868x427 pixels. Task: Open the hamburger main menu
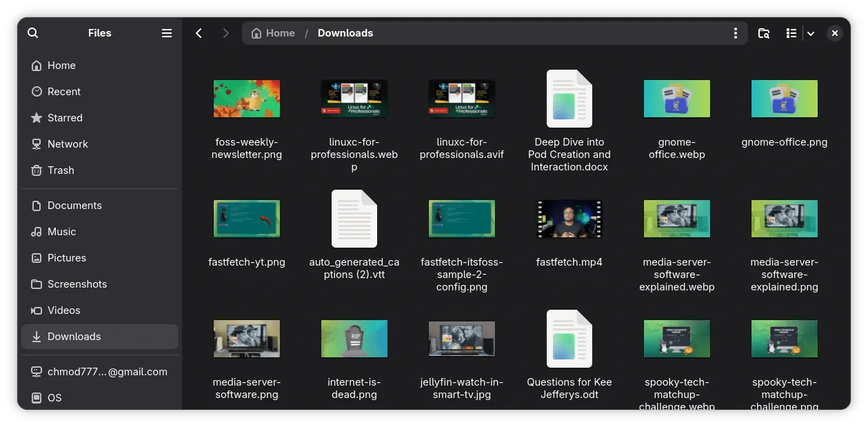click(x=167, y=33)
